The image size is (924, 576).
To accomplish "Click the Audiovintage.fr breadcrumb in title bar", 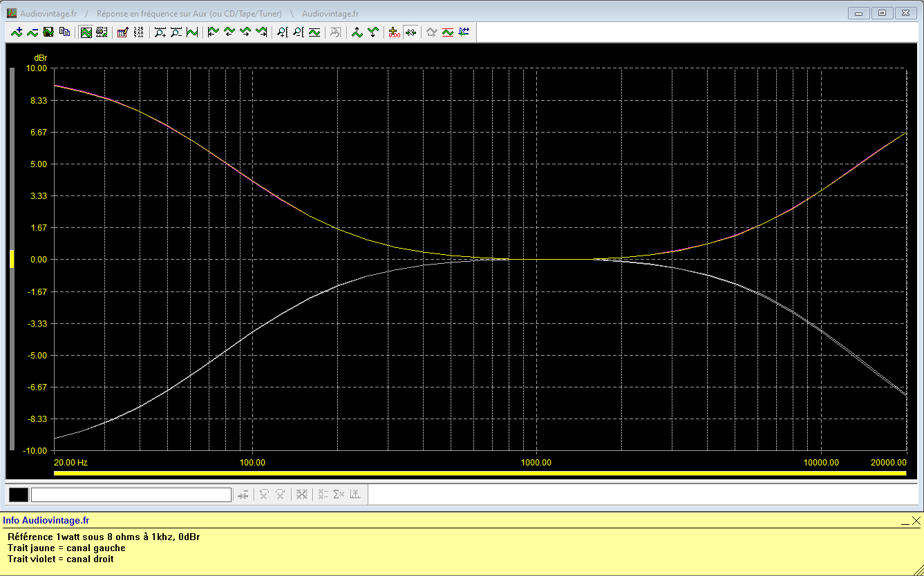I will [x=48, y=14].
